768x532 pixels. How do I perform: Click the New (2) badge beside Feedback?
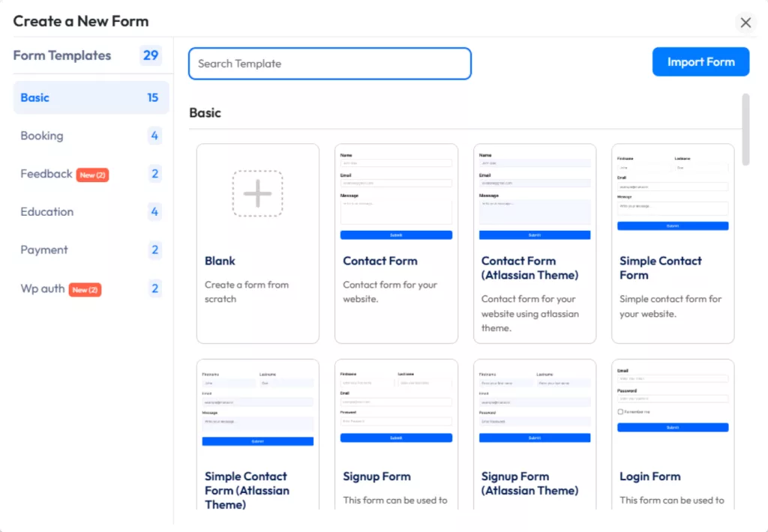(x=92, y=174)
